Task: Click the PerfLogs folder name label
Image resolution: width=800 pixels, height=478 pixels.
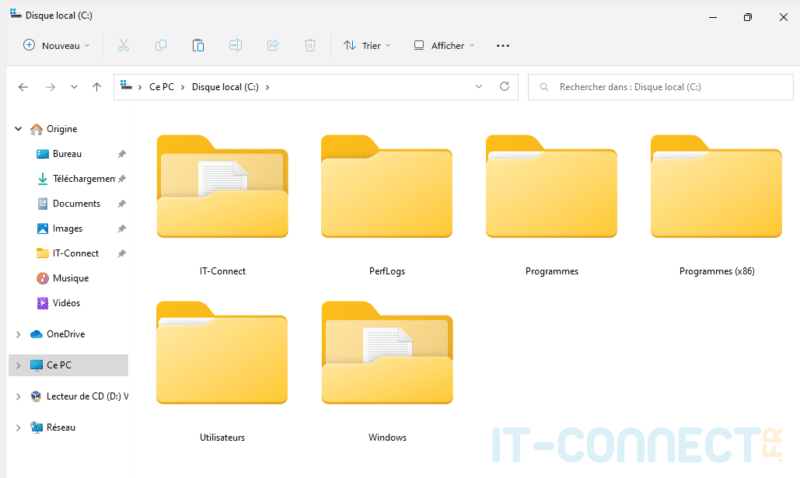Action: point(387,271)
